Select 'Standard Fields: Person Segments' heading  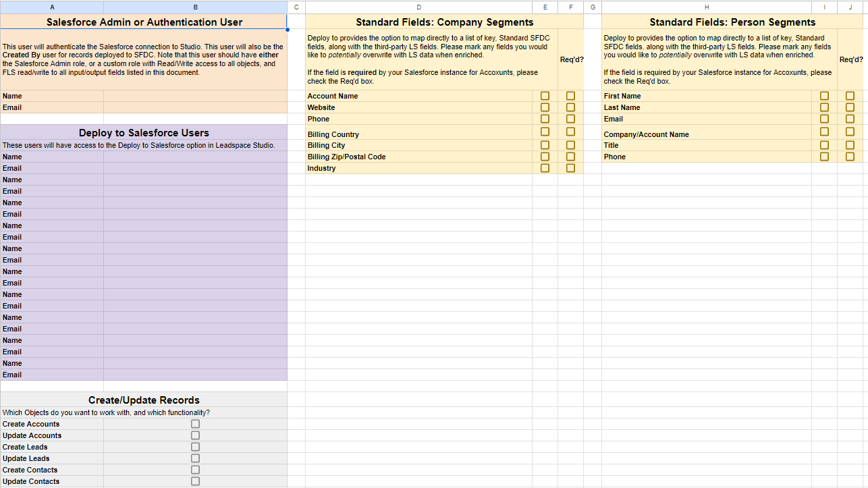pyautogui.click(x=732, y=22)
